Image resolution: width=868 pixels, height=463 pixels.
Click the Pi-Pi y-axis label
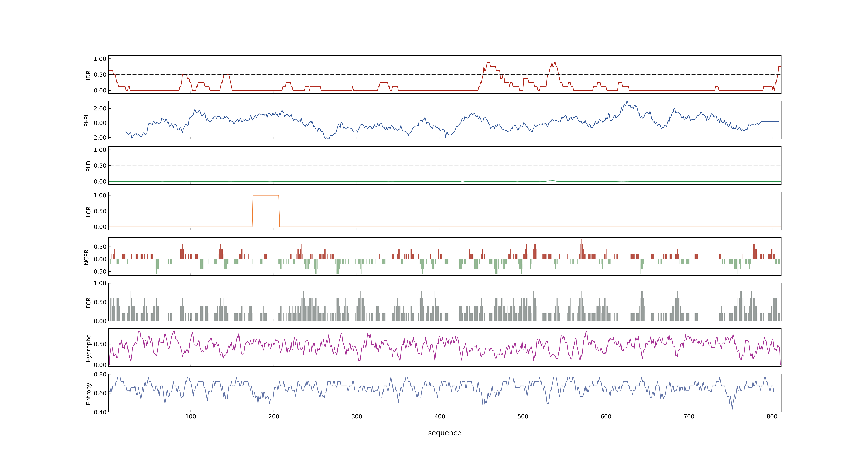[87, 120]
